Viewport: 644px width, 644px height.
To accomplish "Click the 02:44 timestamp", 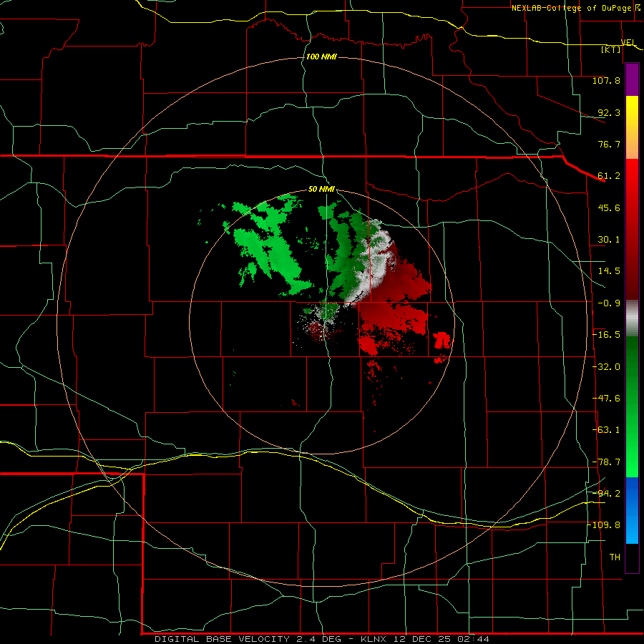I will (474, 639).
